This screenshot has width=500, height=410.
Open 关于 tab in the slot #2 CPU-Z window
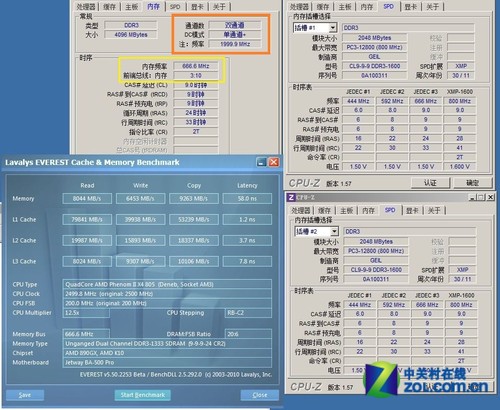(x=434, y=211)
